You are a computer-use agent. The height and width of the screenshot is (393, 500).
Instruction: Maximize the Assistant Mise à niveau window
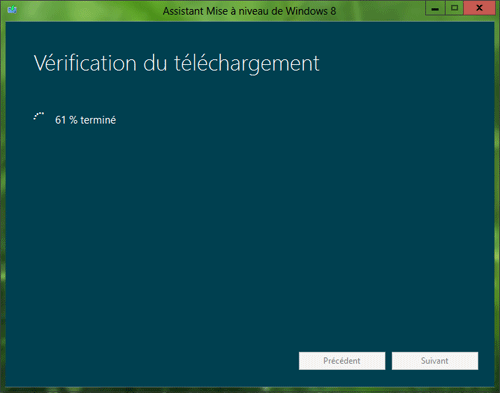454,8
